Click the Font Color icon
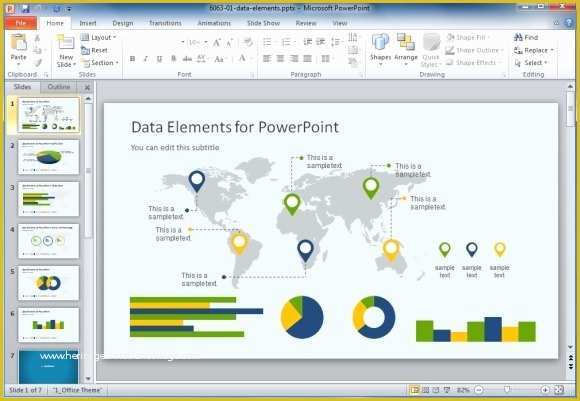Image resolution: width=580 pixels, height=401 pixels. 242,58
